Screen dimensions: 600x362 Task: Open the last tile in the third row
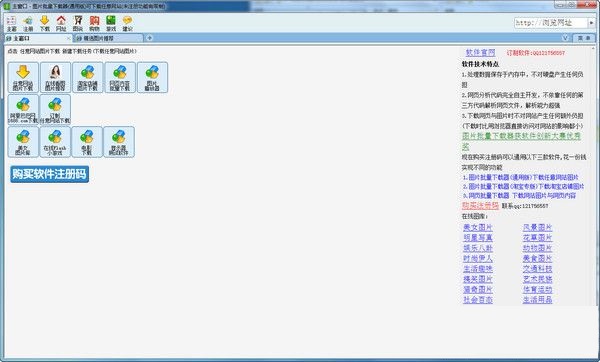119,142
